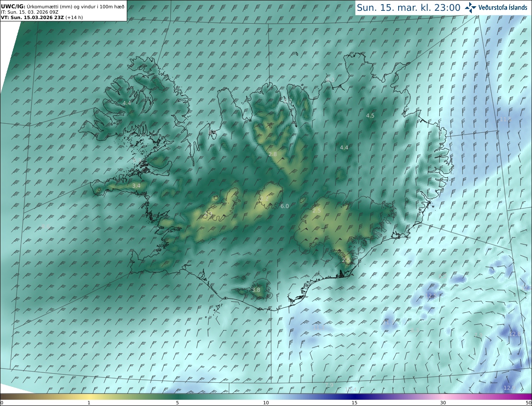
Task: Click the 3.8 value near the south coast
Action: tap(256, 290)
